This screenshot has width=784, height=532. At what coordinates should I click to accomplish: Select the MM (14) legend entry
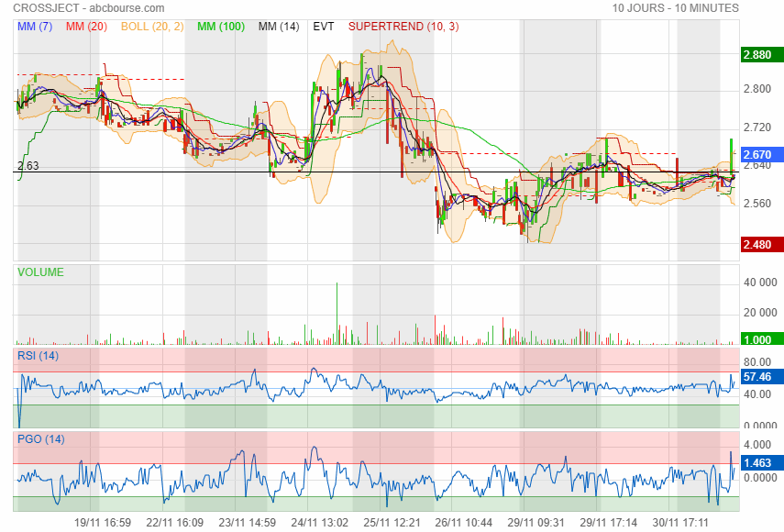point(279,27)
